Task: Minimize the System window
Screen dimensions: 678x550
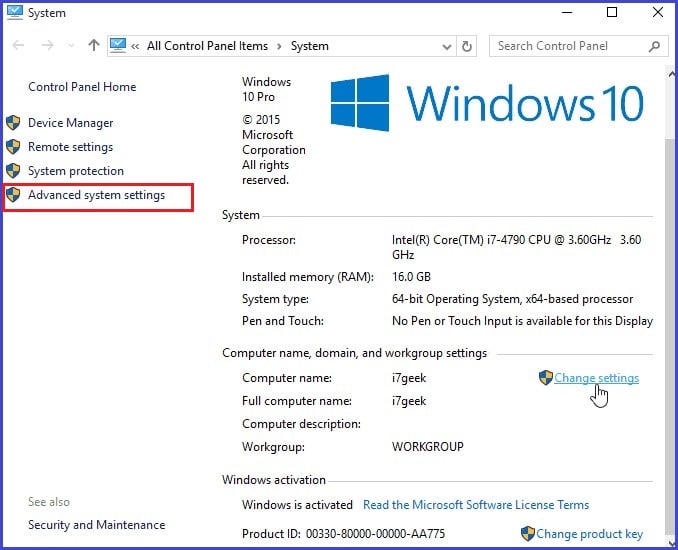Action: tap(567, 12)
